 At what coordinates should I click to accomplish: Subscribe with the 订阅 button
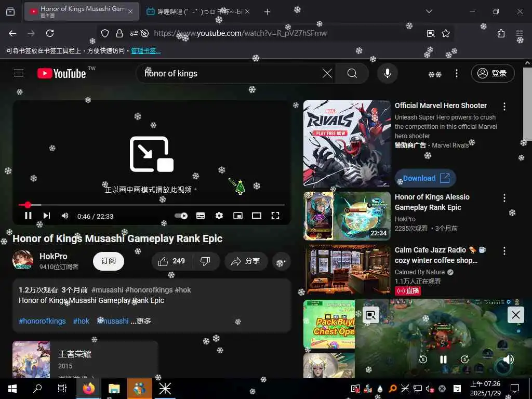[x=109, y=261]
